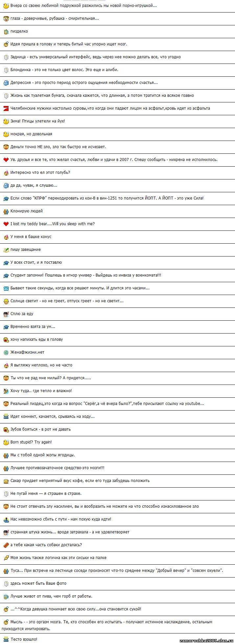Click the notepad icon next to "пишу завещание"

click(6, 250)
